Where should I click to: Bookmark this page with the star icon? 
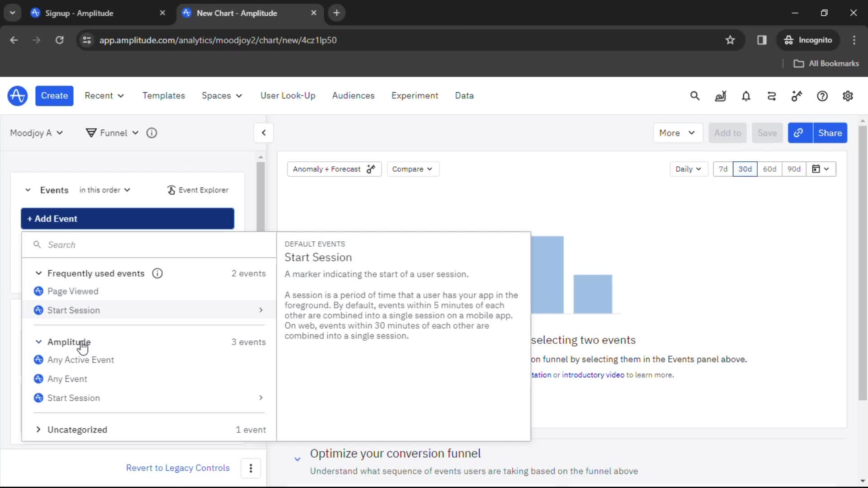[x=730, y=40]
